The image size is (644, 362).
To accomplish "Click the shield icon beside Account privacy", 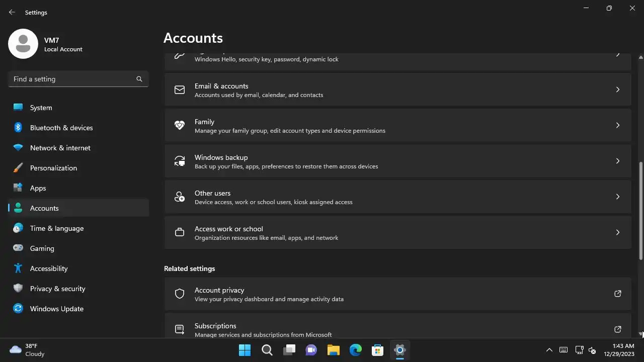I will (180, 294).
